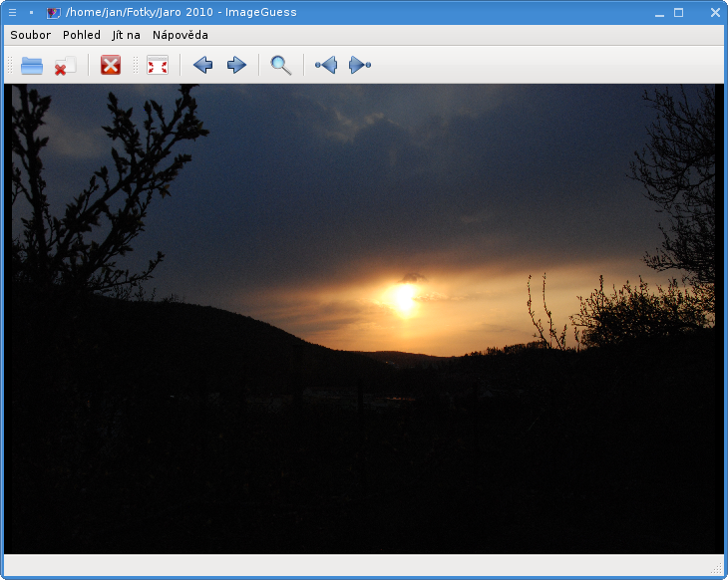Click the resize grip in status bar corner
The width and height of the screenshot is (728, 580).
(x=718, y=568)
